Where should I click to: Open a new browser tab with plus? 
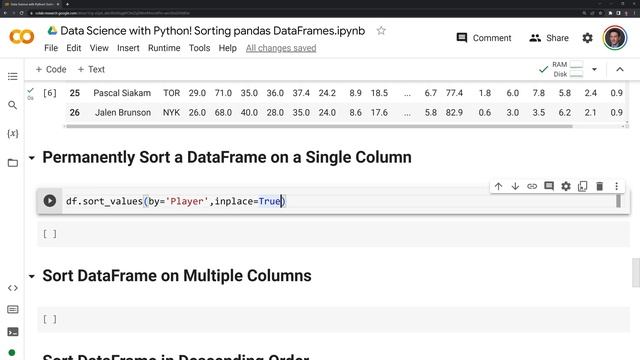tap(67, 4)
